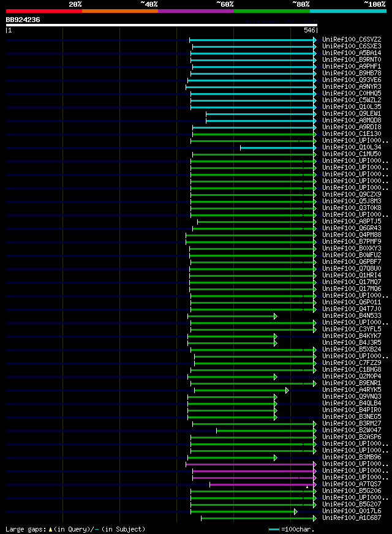Select the UniRef100_Q017L6 label
Image resolution: width=392 pixels, height=534 pixels.
click(x=352, y=511)
